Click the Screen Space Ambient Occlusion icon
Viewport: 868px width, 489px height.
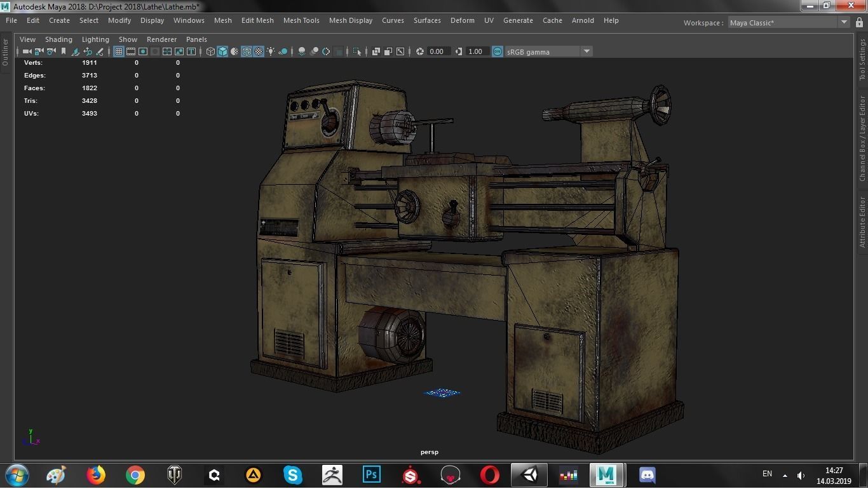click(x=302, y=51)
